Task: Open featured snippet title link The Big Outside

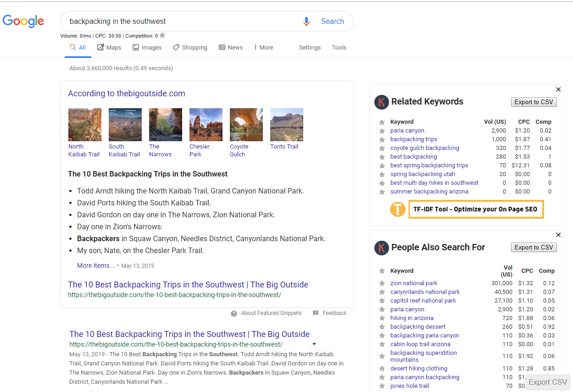Action: 188,285
